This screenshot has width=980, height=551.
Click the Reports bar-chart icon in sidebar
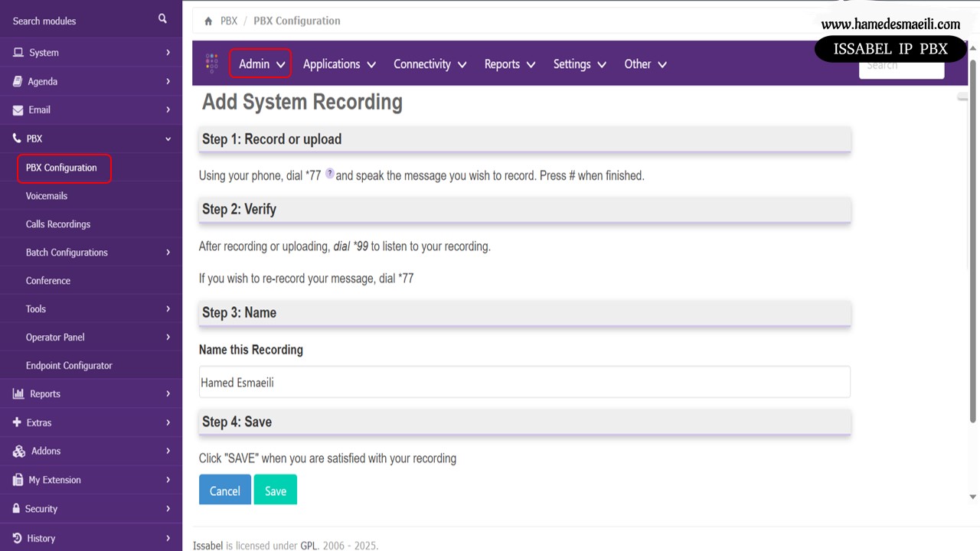[18, 394]
